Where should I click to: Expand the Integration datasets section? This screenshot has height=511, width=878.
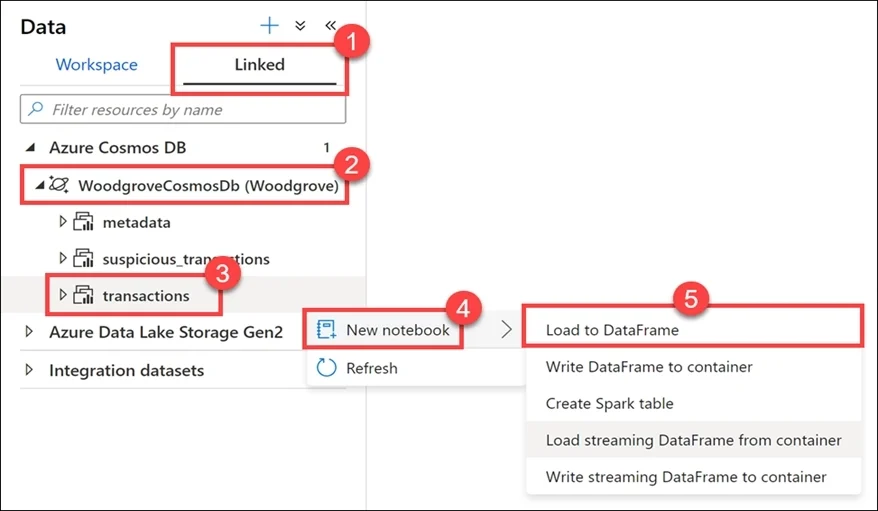coord(29,370)
